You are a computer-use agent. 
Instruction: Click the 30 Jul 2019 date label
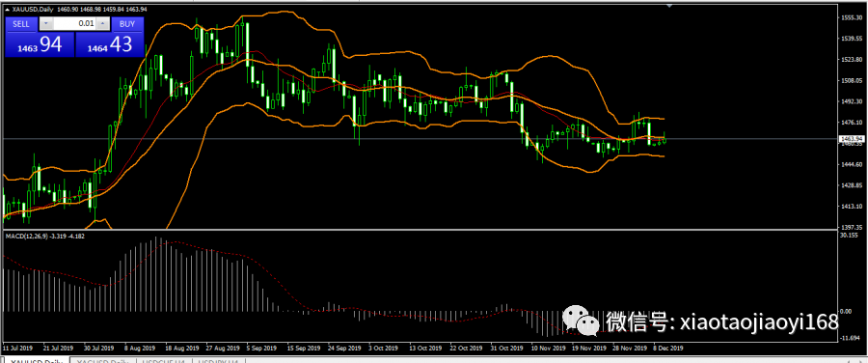tap(99, 349)
